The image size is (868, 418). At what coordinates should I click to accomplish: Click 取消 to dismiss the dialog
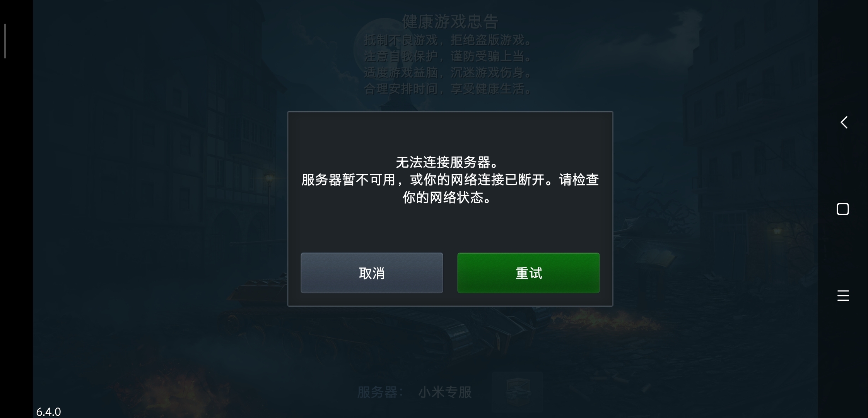pyautogui.click(x=372, y=273)
